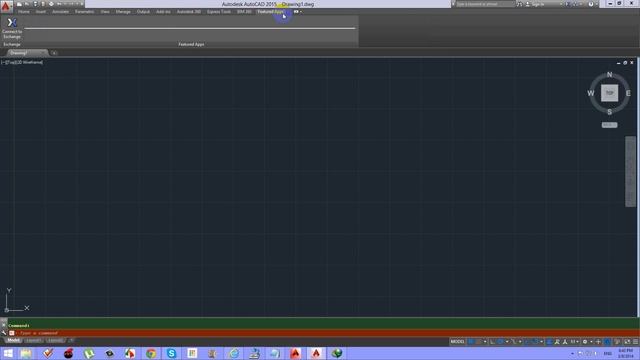Viewport: 640px width, 360px height.
Task: Open the snap mode dropdown arrow
Action: point(485,342)
